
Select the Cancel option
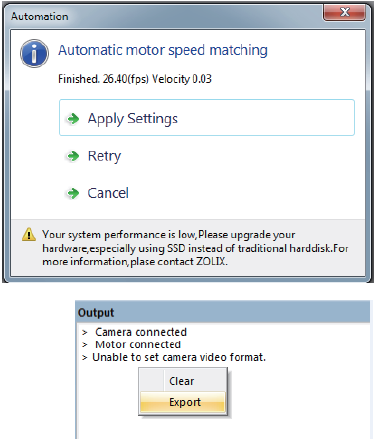[108, 193]
